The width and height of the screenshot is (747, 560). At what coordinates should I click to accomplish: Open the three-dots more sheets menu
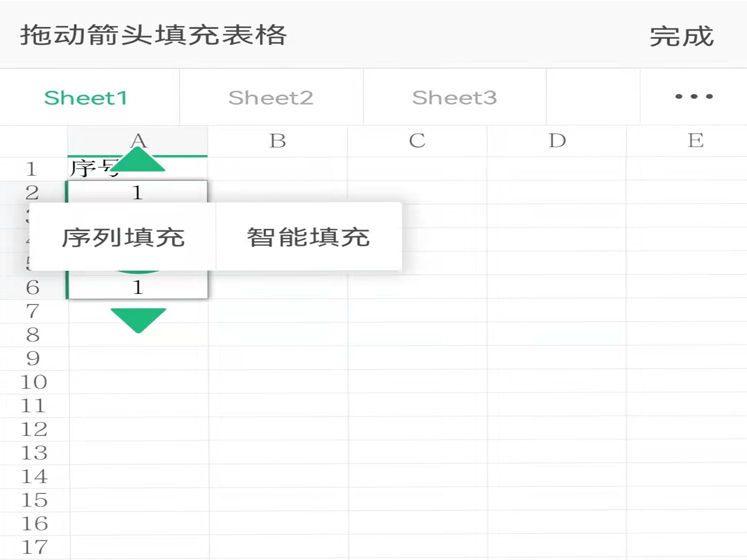click(694, 97)
